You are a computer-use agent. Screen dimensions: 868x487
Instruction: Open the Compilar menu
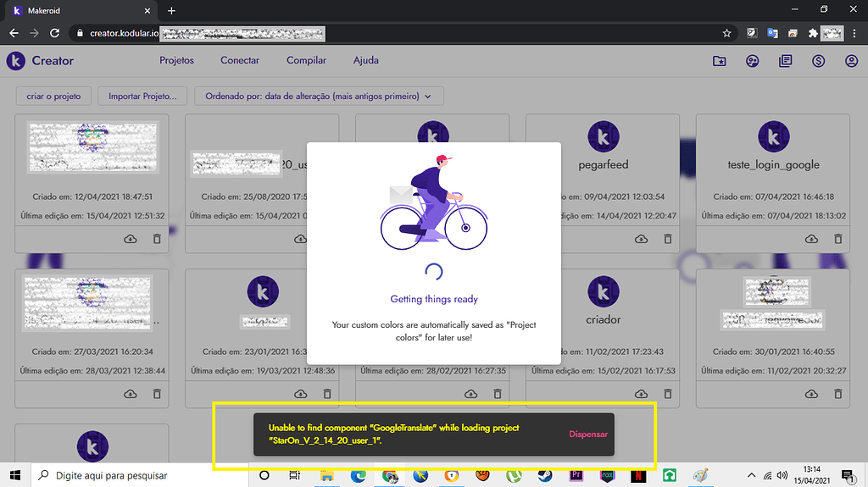click(306, 61)
